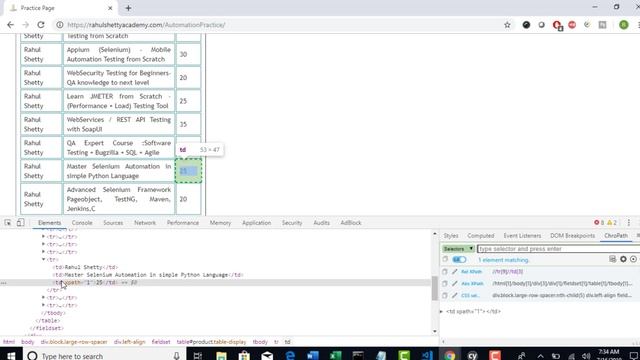Open Chrome from the taskbar

click(449, 356)
